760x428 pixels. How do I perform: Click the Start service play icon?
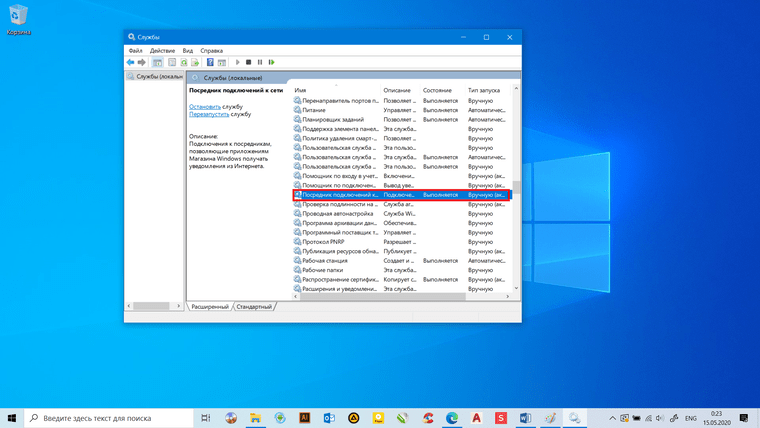(x=238, y=62)
